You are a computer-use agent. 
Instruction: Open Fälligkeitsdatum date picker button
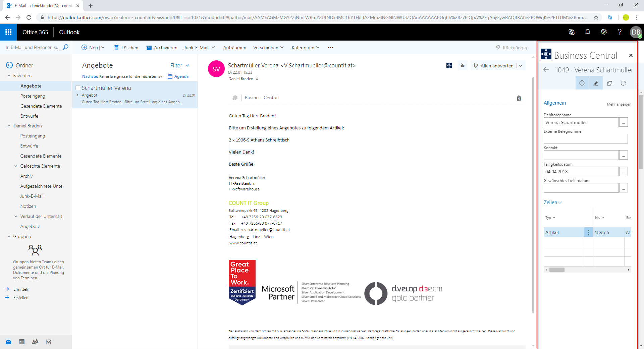point(624,172)
